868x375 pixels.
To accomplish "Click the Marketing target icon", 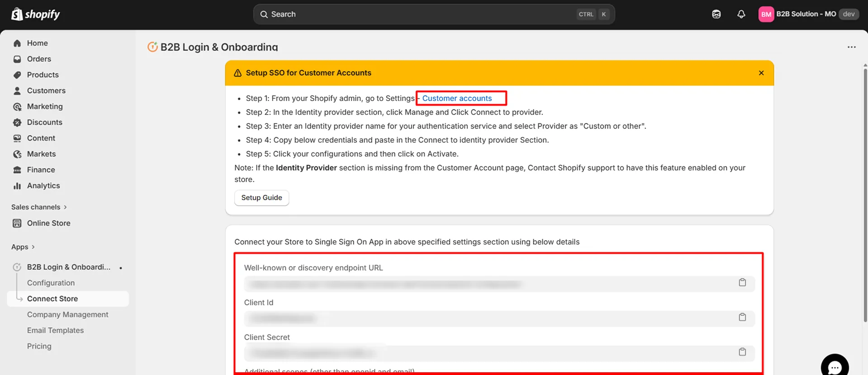I will point(17,106).
